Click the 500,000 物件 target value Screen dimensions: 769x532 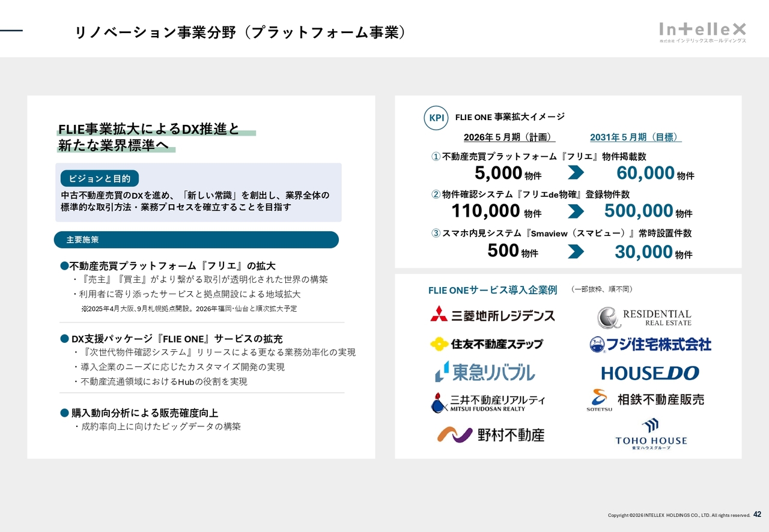[648, 211]
